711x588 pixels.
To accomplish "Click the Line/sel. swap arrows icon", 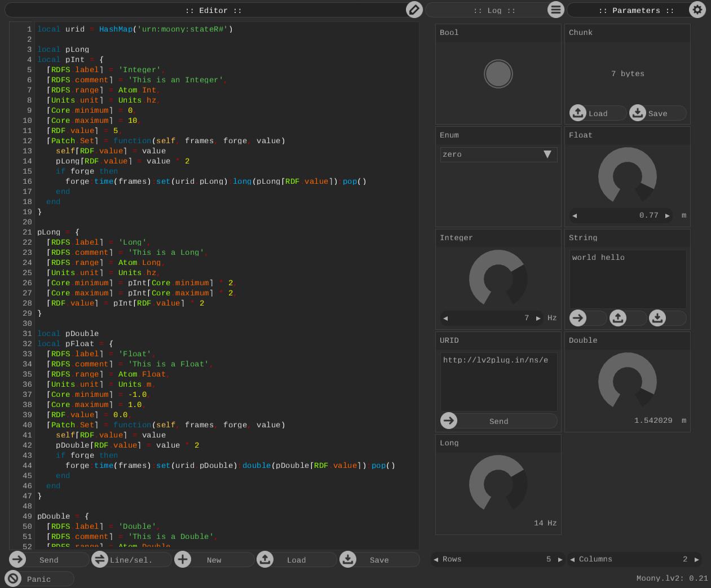I will tap(100, 559).
